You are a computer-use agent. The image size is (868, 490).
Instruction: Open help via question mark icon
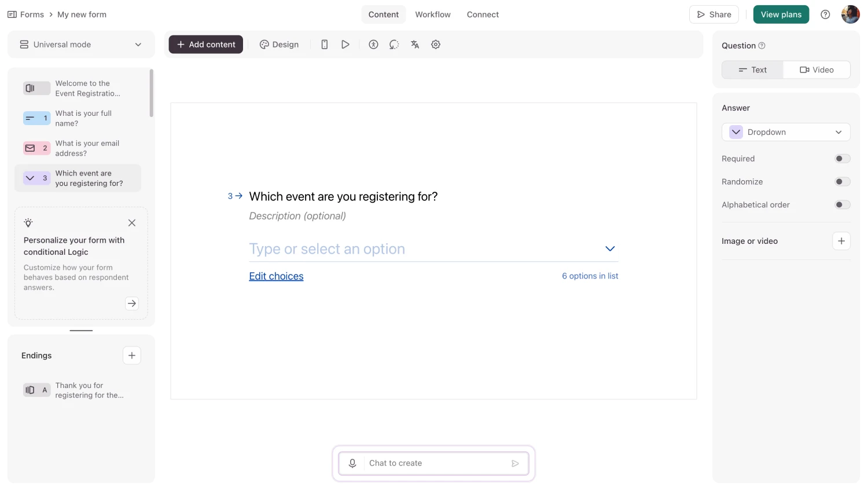pyautogui.click(x=825, y=14)
